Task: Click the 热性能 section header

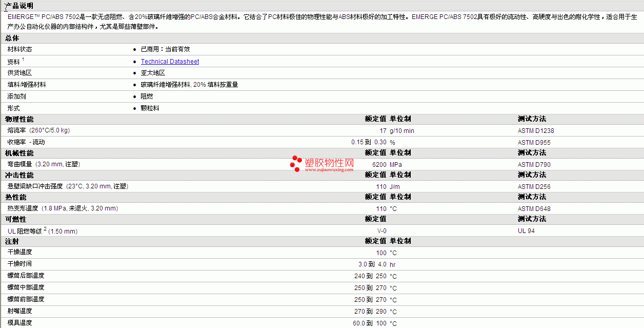Action: [16, 197]
